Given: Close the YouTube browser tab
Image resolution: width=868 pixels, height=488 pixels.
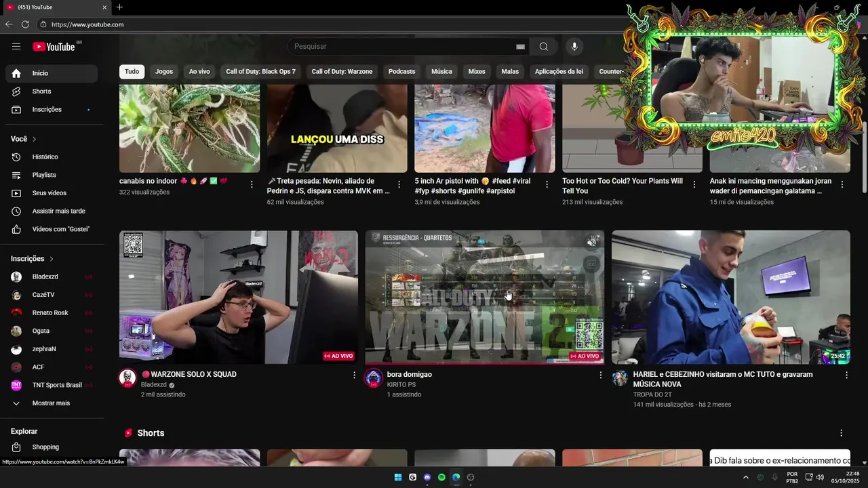Looking at the screenshot, I should (x=104, y=7).
